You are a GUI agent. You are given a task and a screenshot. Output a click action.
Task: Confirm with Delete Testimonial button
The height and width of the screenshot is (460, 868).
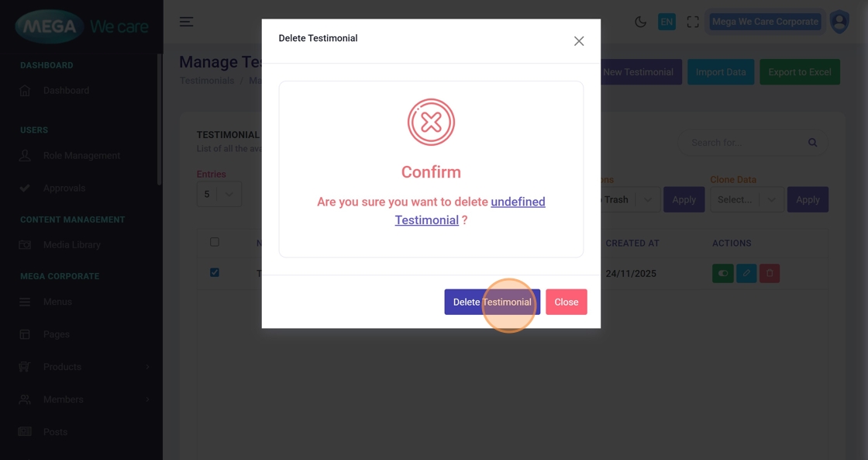coord(492,302)
